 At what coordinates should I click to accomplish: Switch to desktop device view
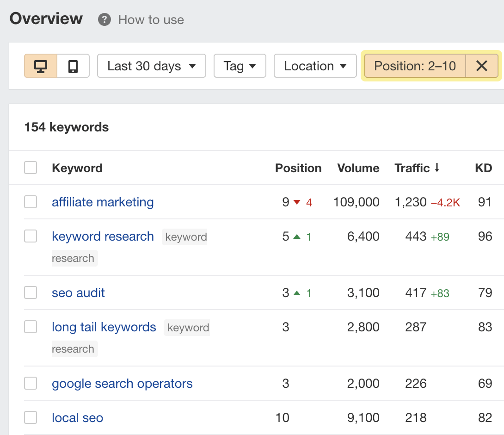click(x=41, y=66)
